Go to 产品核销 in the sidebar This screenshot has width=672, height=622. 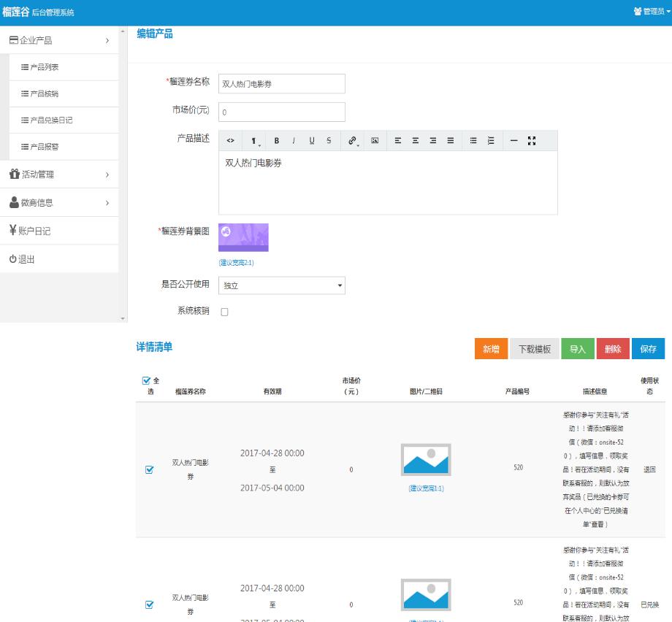coord(64,94)
